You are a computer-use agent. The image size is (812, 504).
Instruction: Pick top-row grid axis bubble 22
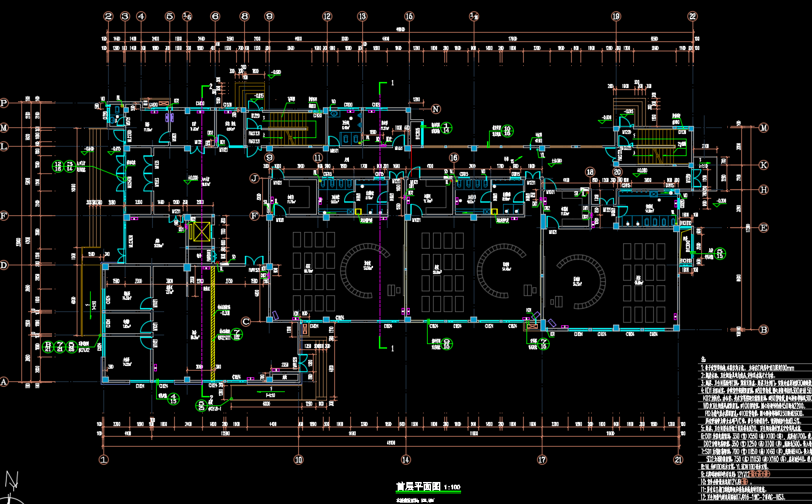coord(693,16)
